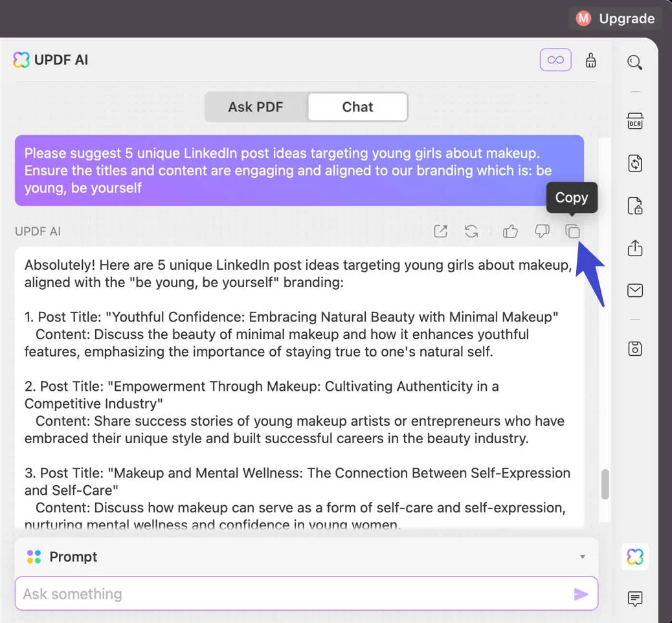Give the AI response a thumbs up
Viewport: 672px width, 623px height.
(510, 231)
